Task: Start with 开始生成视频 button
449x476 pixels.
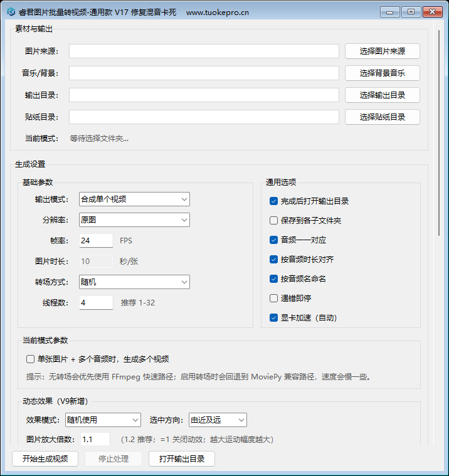Action: coord(45,458)
